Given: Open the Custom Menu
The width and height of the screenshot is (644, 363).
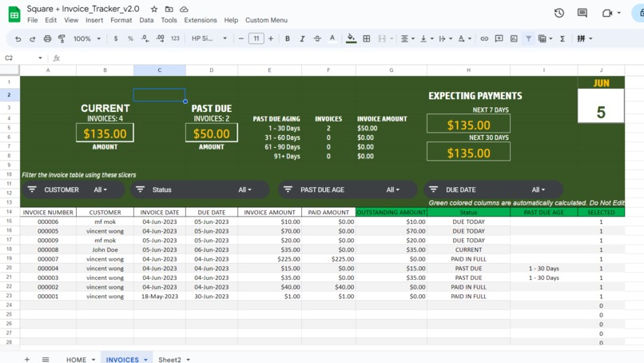Looking at the screenshot, I should [x=266, y=20].
